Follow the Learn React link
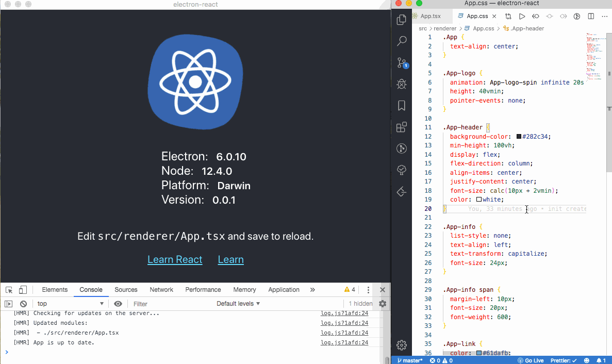 pyautogui.click(x=175, y=259)
